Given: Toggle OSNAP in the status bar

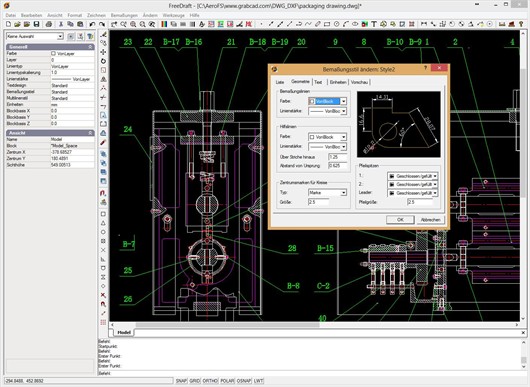Looking at the screenshot, I should click(x=243, y=381).
